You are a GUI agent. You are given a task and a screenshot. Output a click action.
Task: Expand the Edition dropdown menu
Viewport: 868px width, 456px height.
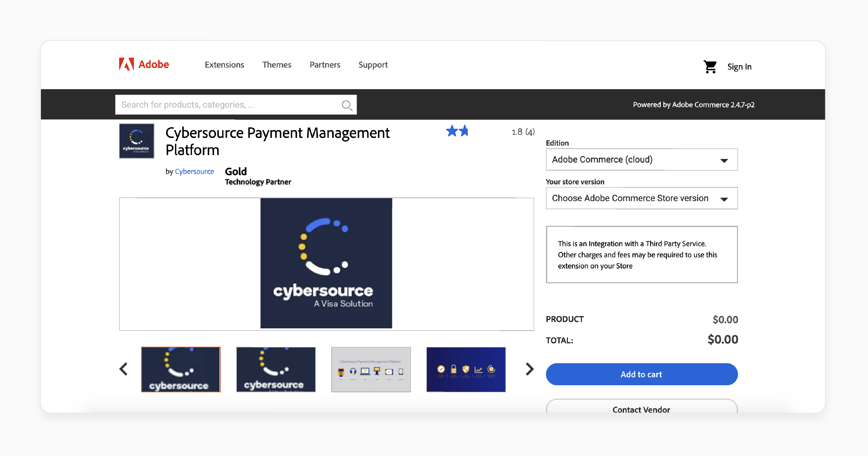[641, 160]
